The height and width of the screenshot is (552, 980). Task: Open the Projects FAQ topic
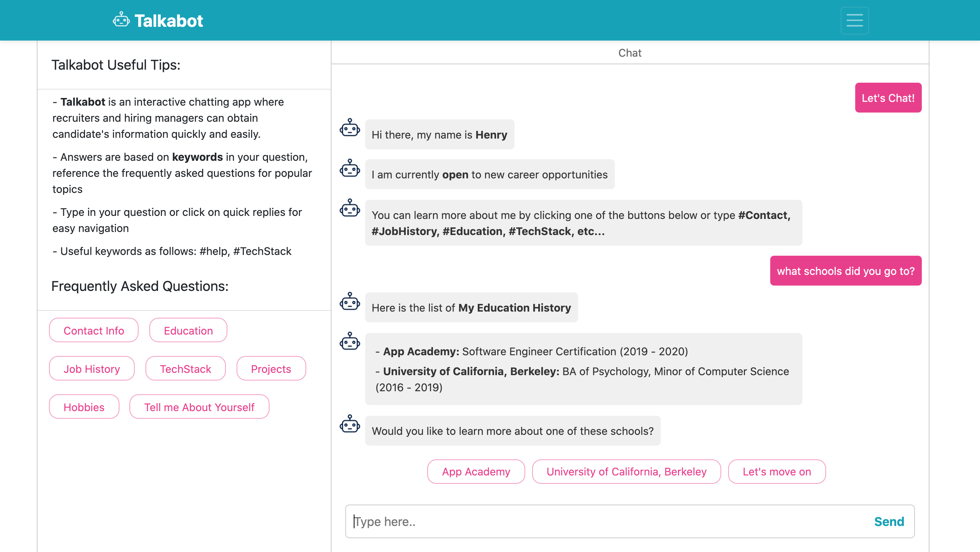click(271, 369)
